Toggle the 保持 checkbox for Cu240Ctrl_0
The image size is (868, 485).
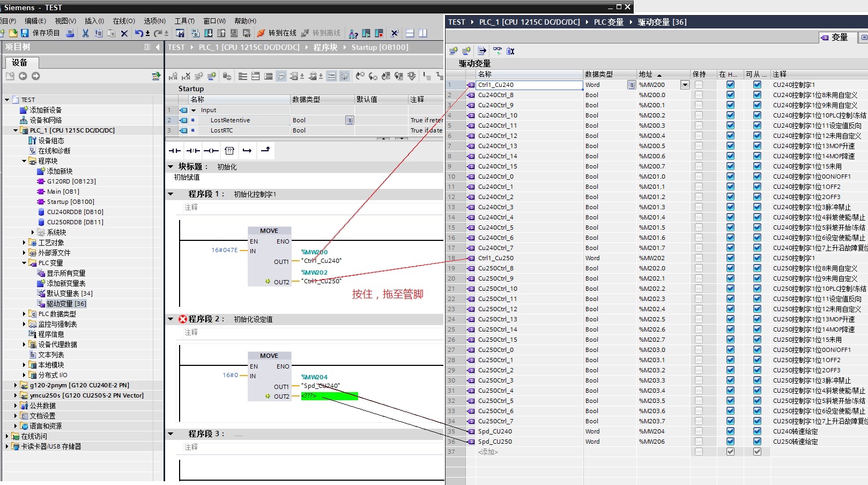(699, 177)
